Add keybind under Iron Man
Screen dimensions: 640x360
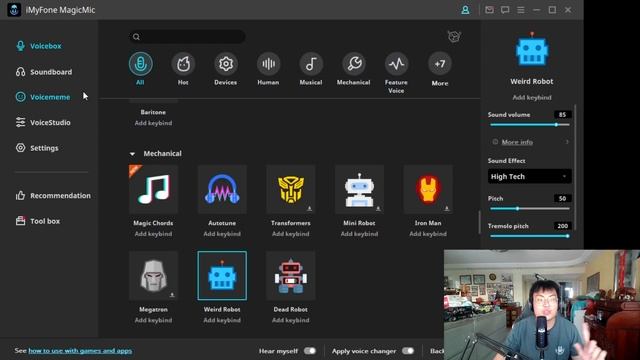coord(428,234)
